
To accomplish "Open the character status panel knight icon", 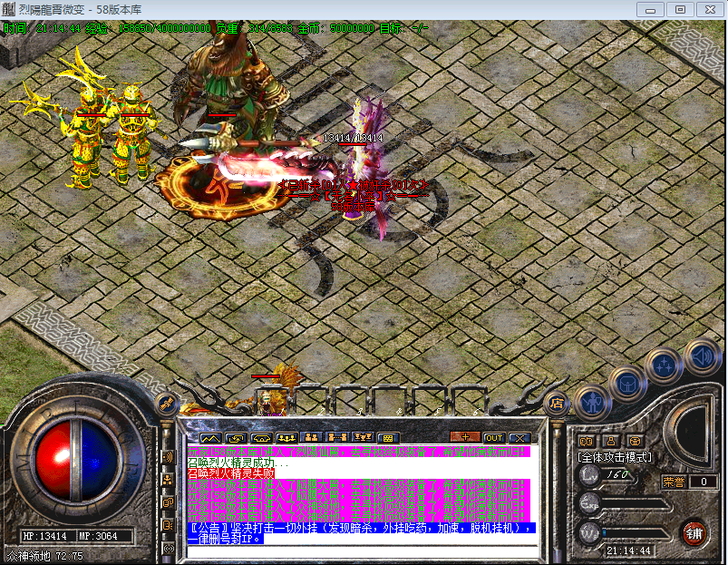I will pos(593,404).
